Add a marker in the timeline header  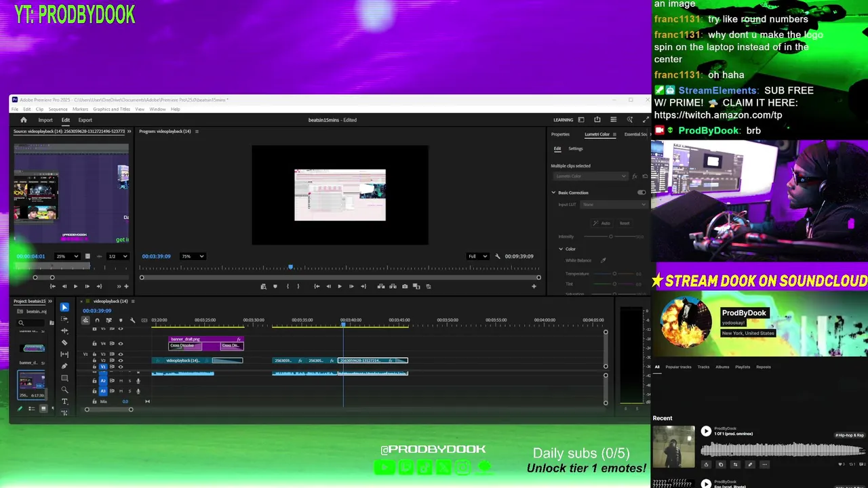pos(121,320)
